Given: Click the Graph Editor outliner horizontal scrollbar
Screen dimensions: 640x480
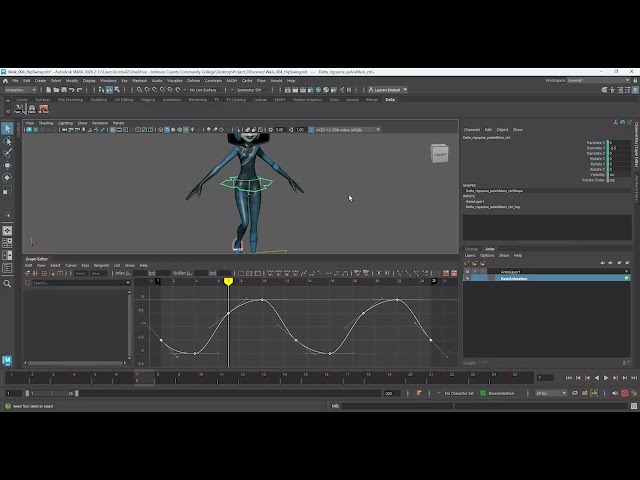Looking at the screenshot, I should [x=76, y=362].
